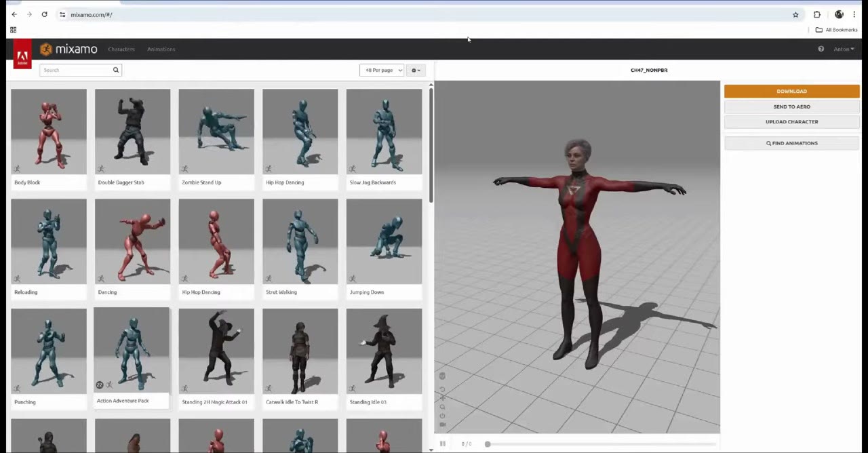Open the 48 Per page dropdown
The height and width of the screenshot is (453, 868).
click(382, 70)
